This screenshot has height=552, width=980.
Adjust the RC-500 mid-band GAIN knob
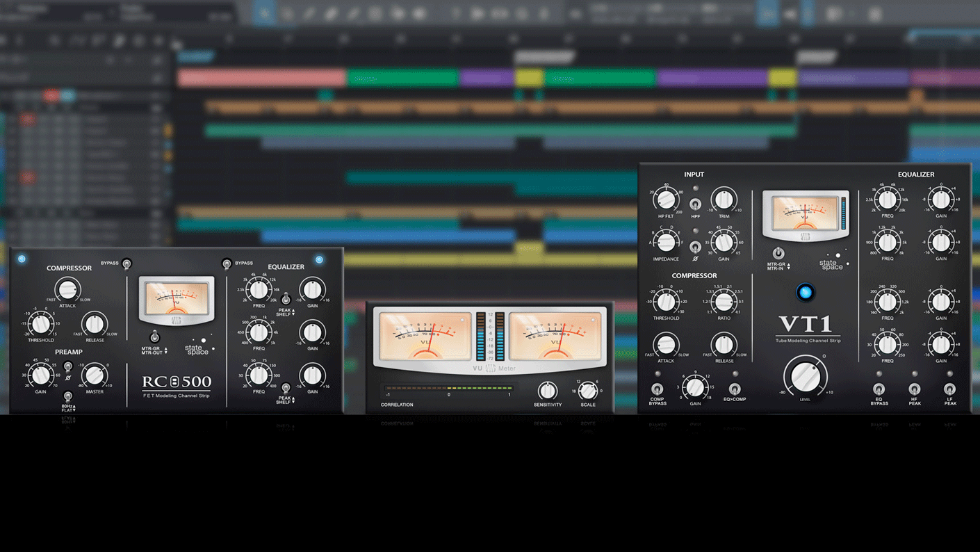[x=313, y=332]
